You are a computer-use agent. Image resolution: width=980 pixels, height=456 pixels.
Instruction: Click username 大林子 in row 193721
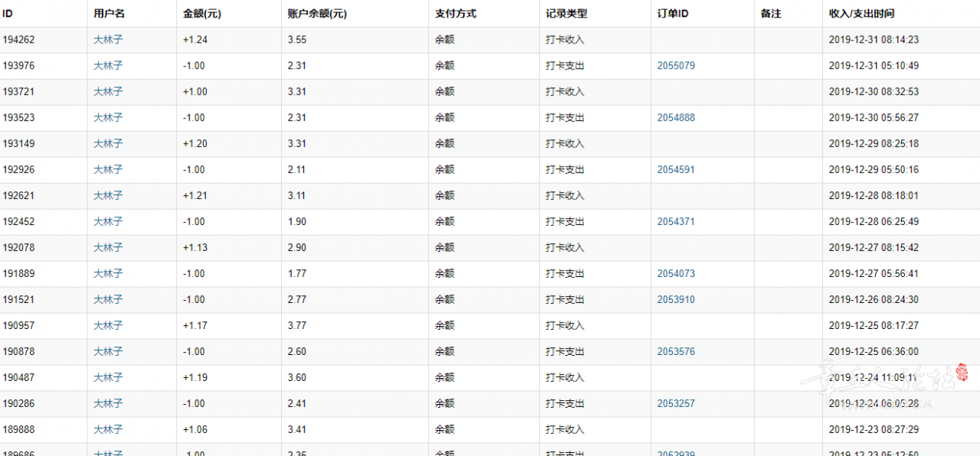[108, 92]
